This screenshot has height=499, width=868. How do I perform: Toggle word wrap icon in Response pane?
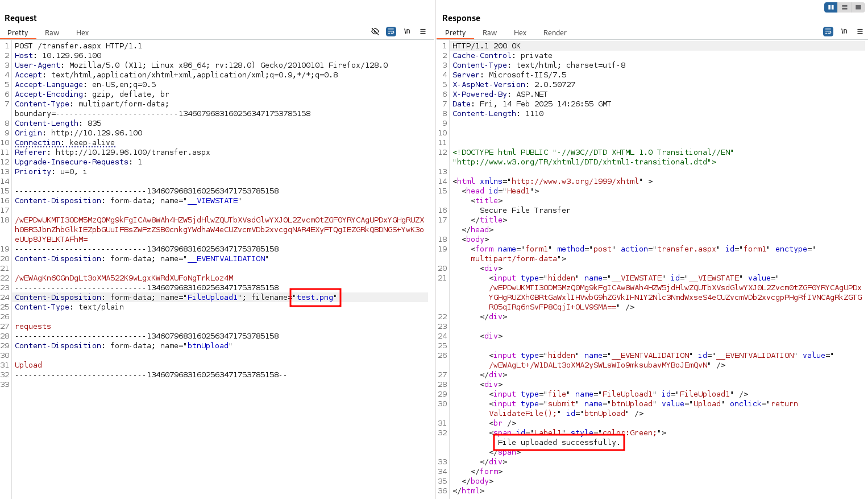tap(828, 32)
